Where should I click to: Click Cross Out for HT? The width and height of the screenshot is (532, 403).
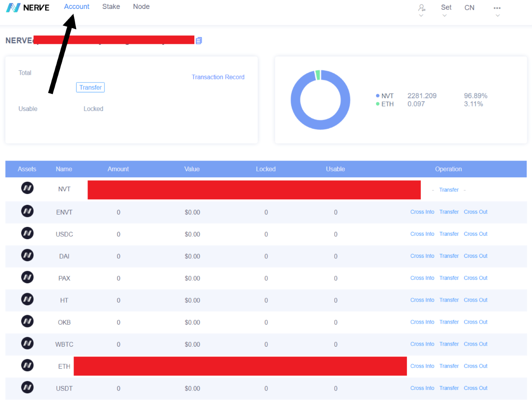click(476, 300)
